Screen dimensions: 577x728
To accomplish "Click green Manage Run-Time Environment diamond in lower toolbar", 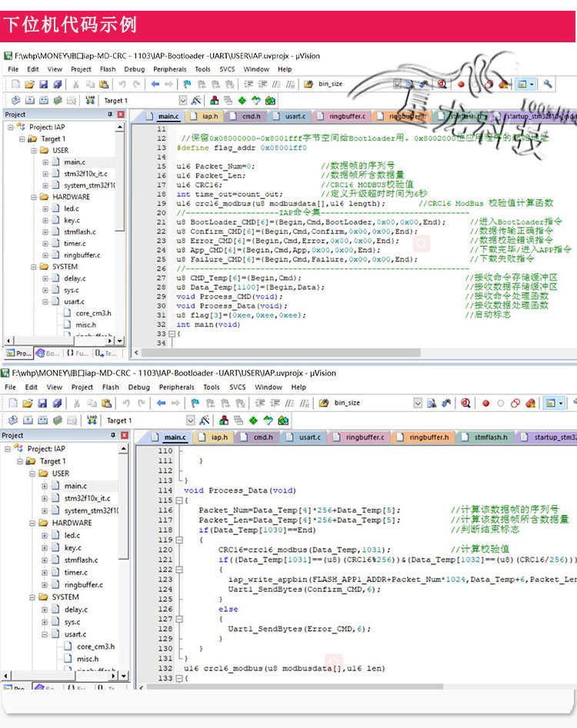I will tap(253, 421).
